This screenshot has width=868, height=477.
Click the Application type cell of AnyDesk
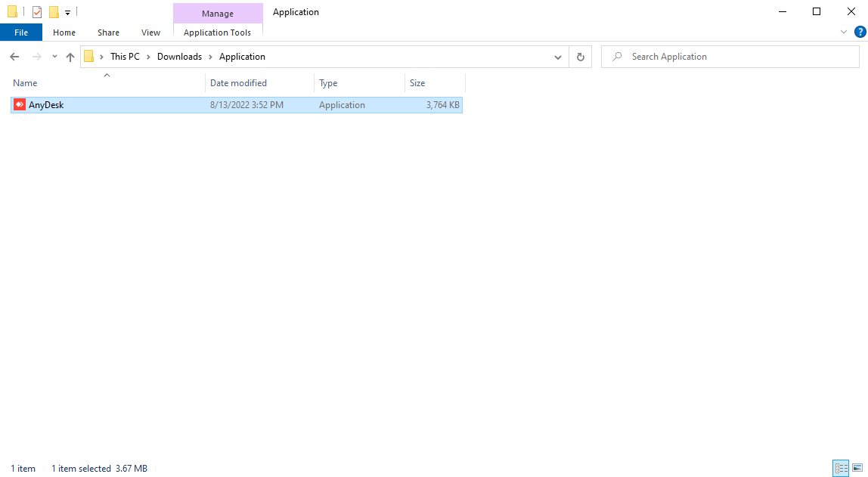coord(342,105)
